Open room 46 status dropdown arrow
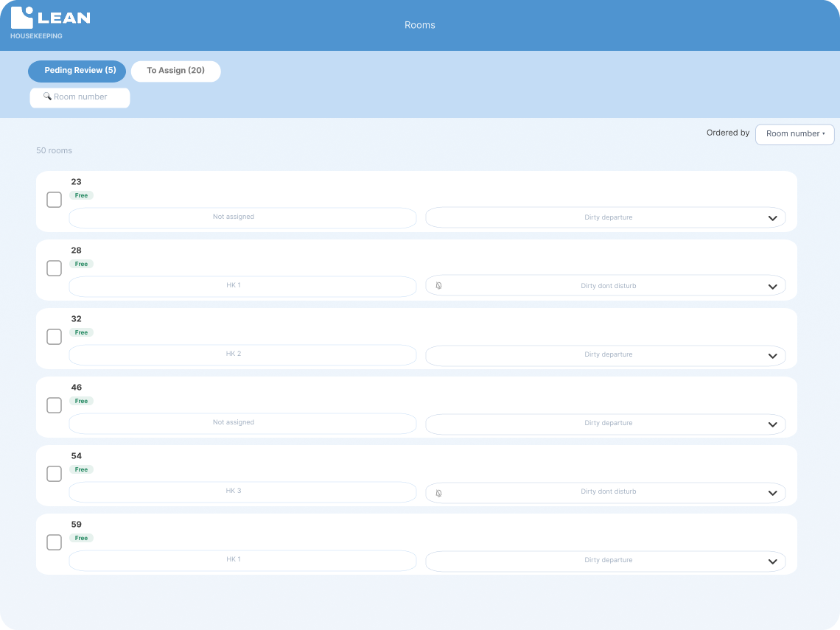This screenshot has width=840, height=630. (772, 424)
